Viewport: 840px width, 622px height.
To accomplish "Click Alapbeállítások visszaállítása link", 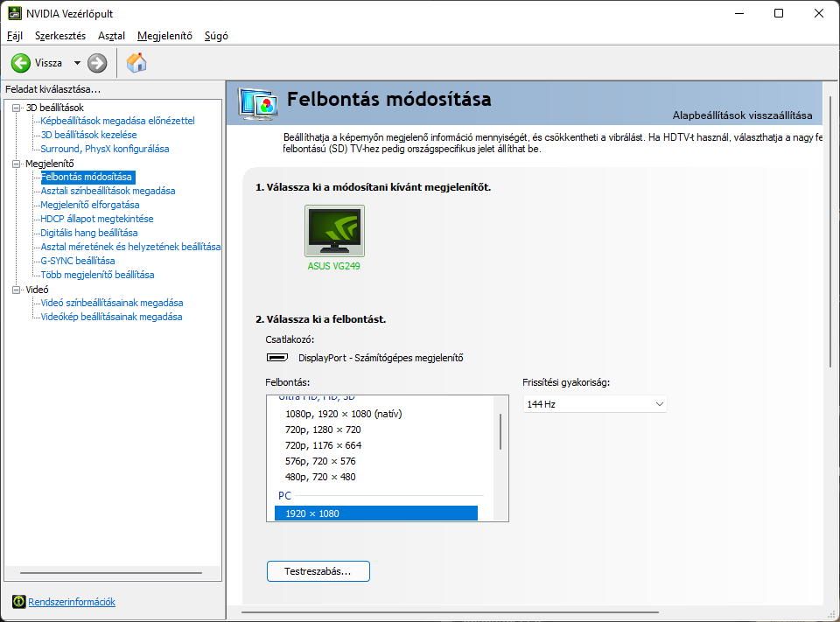I will pyautogui.click(x=742, y=115).
